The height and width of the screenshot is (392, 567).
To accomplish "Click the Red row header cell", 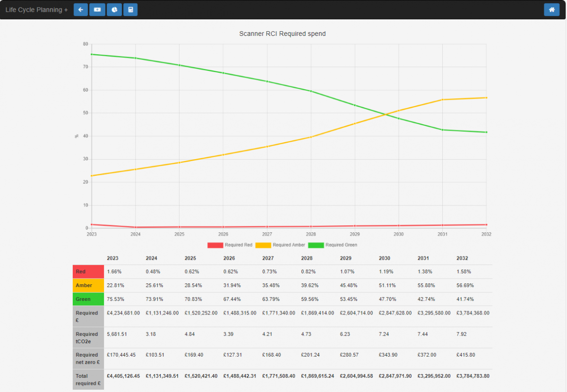I will [x=88, y=272].
